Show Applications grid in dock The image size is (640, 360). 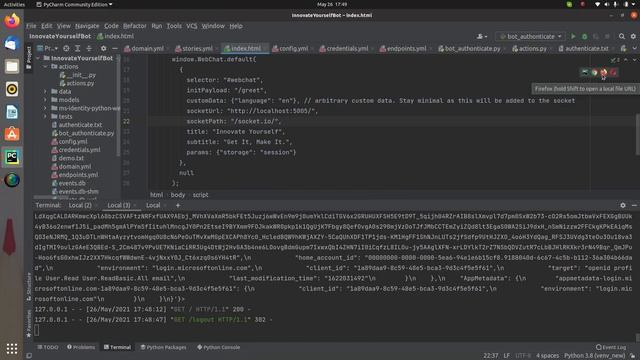point(12,348)
